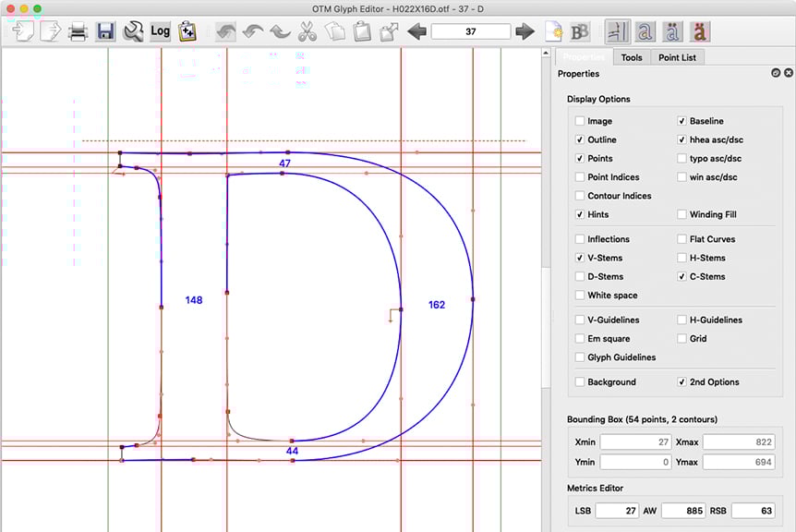The image size is (796, 532).
Task: Click the revert double-arrow icon
Action: 225,31
